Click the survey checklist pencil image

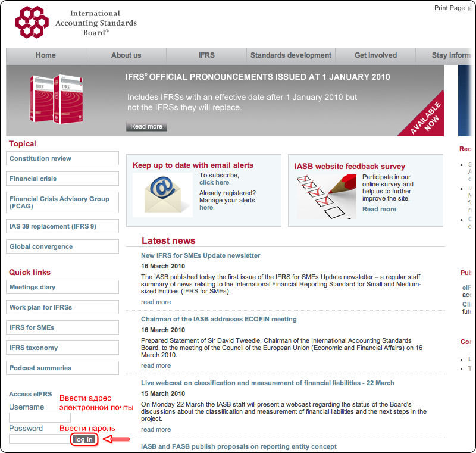coord(327,196)
